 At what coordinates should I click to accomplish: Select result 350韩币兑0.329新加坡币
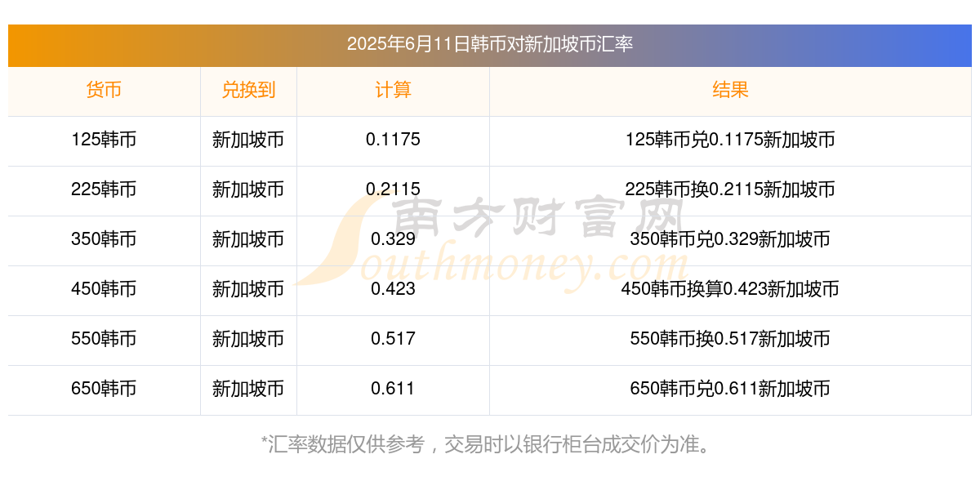tap(730, 239)
